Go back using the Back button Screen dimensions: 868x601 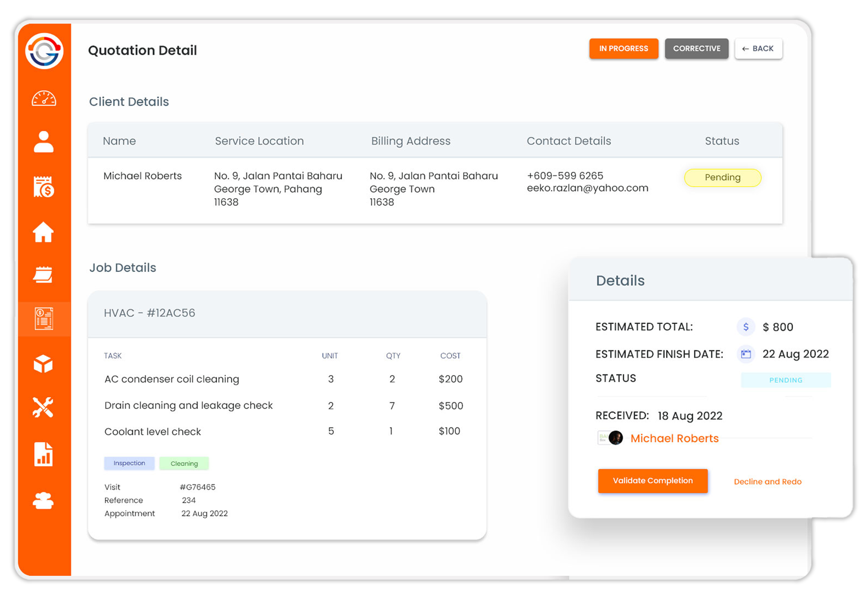coord(758,48)
